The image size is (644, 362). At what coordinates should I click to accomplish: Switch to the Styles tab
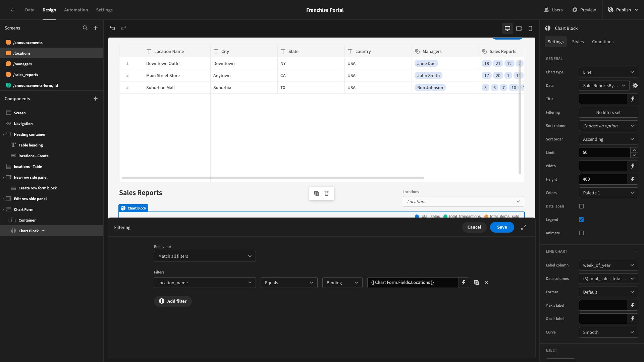click(578, 42)
